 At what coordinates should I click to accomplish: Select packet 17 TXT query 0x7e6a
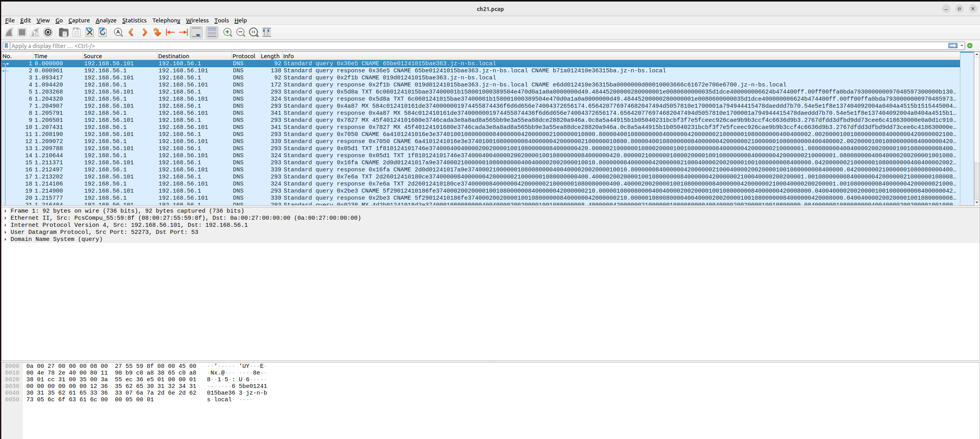(481, 177)
